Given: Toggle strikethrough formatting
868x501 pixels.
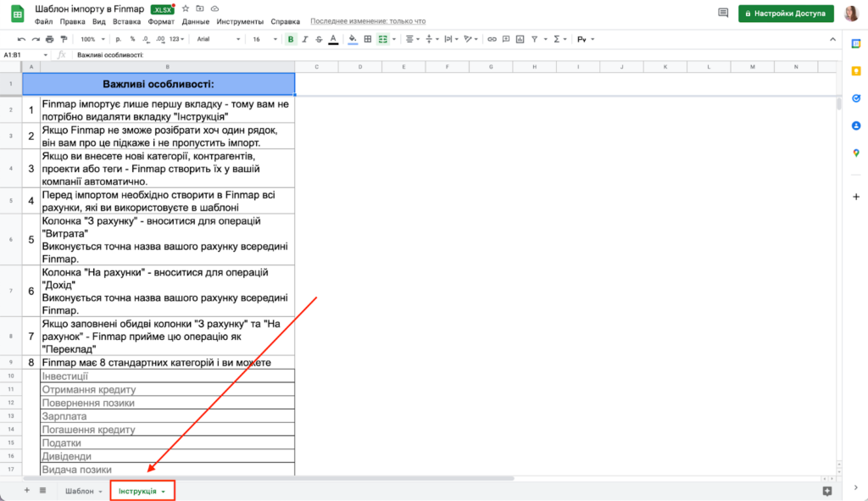Looking at the screenshot, I should pos(319,39).
